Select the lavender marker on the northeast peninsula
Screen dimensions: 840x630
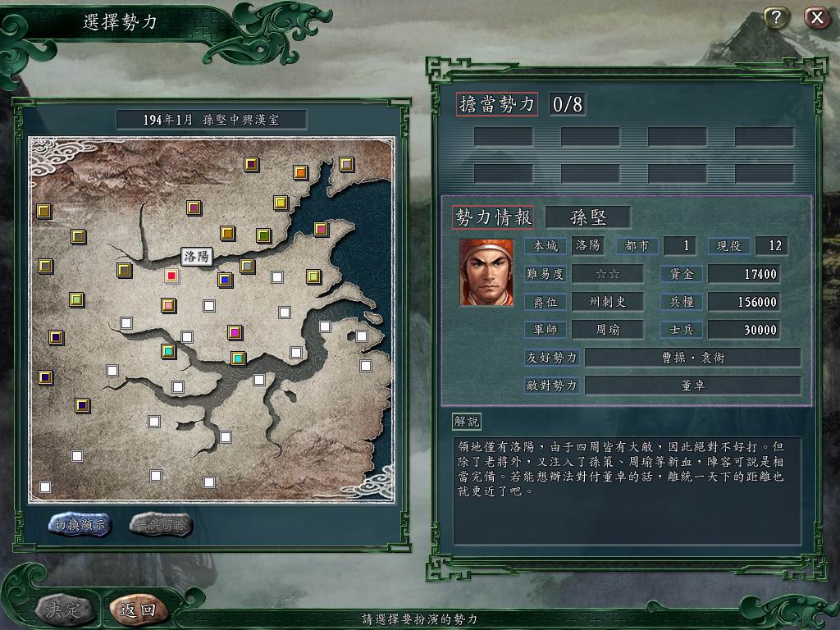346,164
